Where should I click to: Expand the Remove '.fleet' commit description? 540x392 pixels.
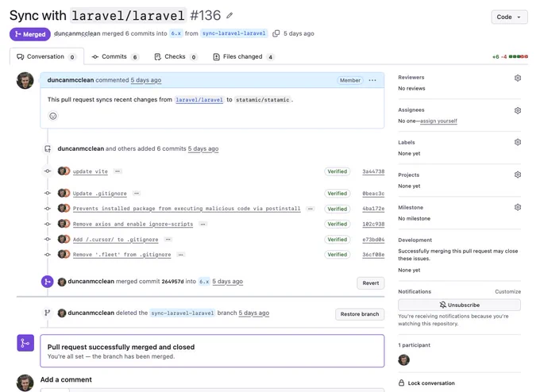click(181, 255)
